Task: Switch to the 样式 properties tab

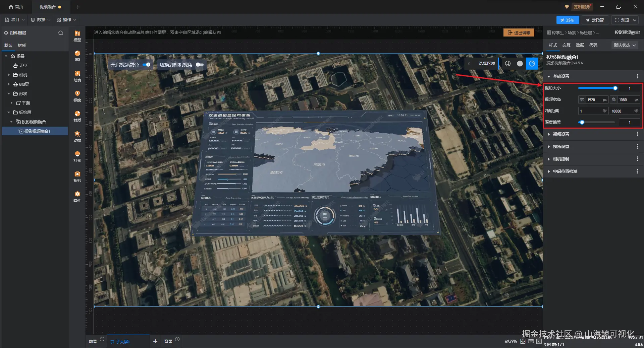Action: [x=553, y=45]
